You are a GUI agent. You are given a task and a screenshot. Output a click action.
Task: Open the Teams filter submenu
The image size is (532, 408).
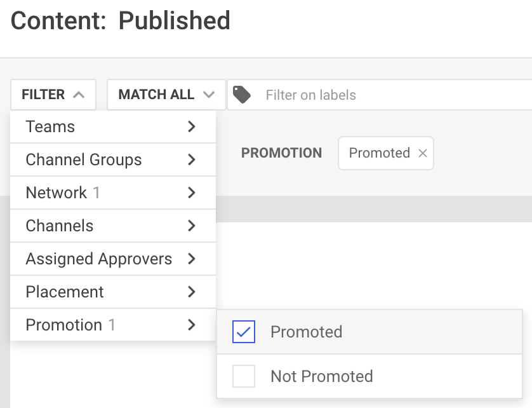(113, 126)
